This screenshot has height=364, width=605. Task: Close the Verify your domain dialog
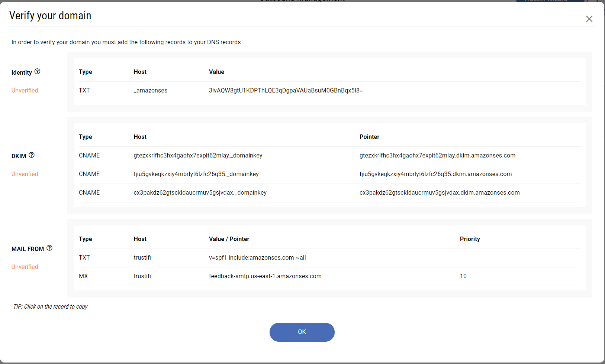point(589,19)
